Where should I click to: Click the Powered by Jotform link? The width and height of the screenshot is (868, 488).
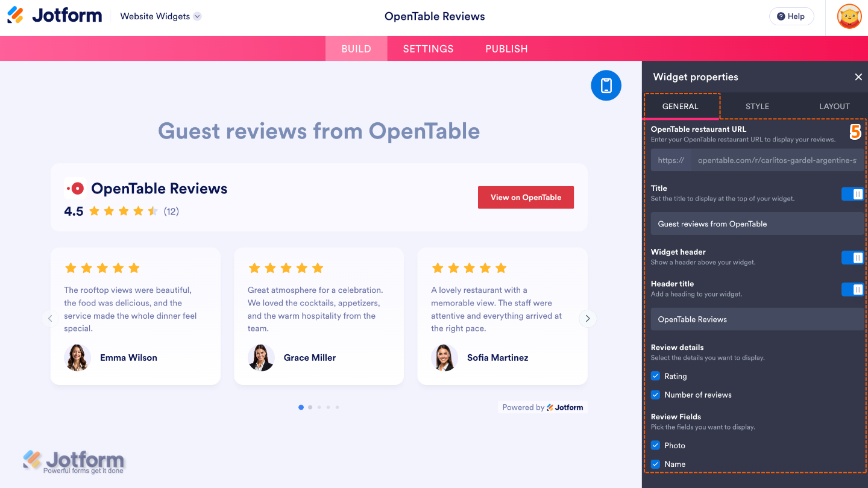point(542,407)
